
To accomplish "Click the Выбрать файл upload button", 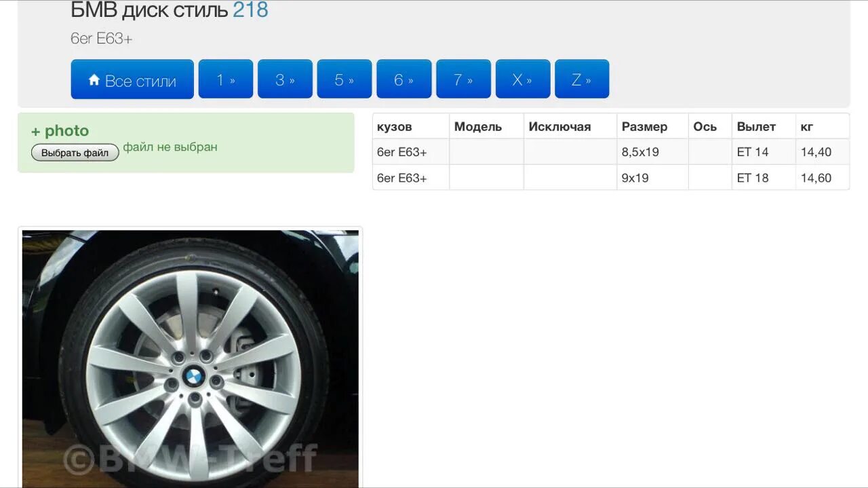I will [x=75, y=153].
